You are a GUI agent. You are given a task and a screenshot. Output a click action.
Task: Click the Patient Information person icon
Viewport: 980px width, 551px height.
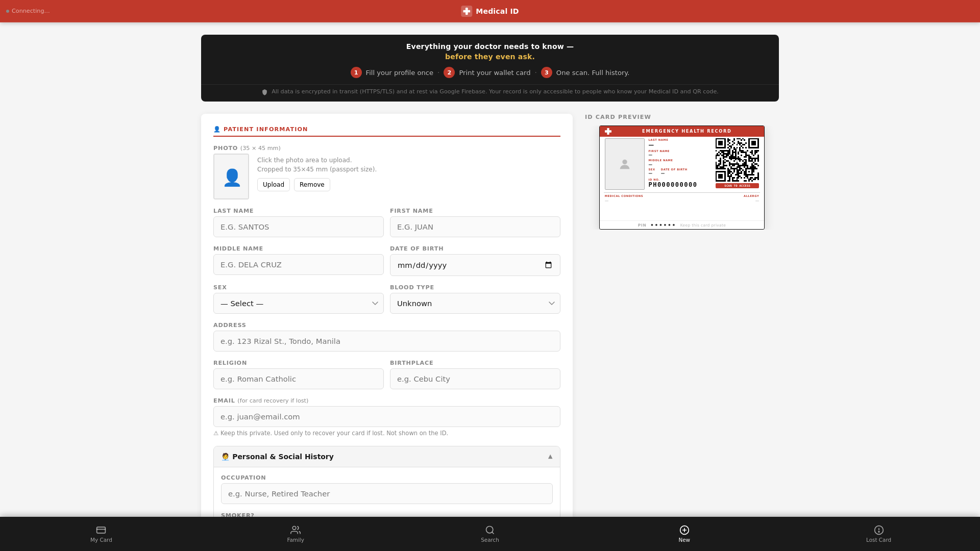pyautogui.click(x=217, y=130)
